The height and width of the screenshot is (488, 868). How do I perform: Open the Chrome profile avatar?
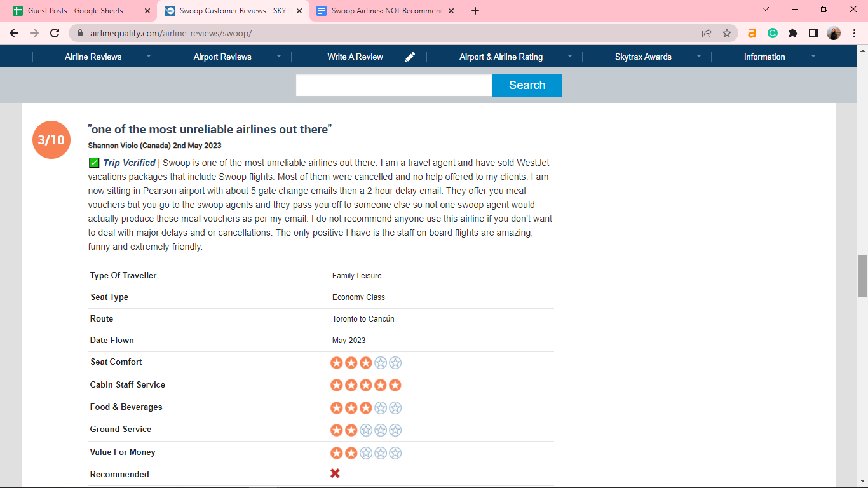(834, 33)
